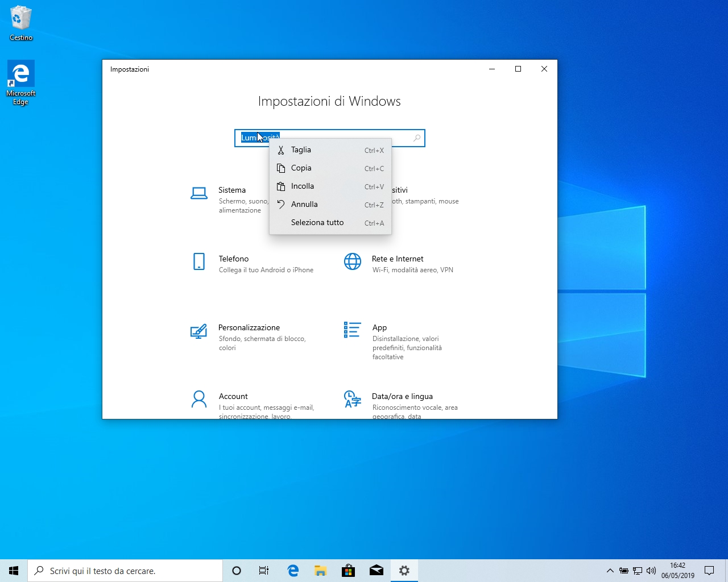Open the App list icon
Screen dimensions: 728x582
[x=353, y=330]
